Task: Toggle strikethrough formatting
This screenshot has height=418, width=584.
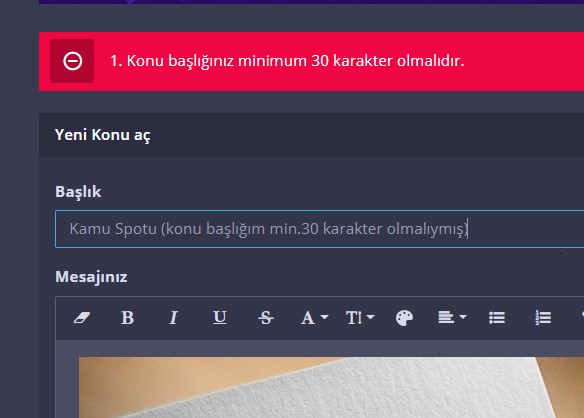Action: (266, 318)
